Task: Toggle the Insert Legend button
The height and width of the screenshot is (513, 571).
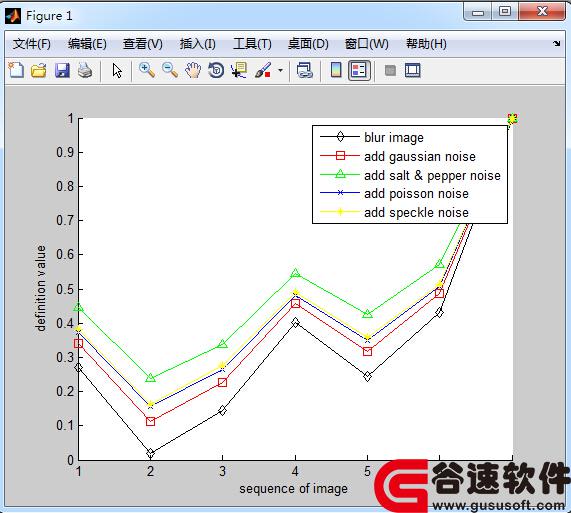Action: (x=359, y=70)
